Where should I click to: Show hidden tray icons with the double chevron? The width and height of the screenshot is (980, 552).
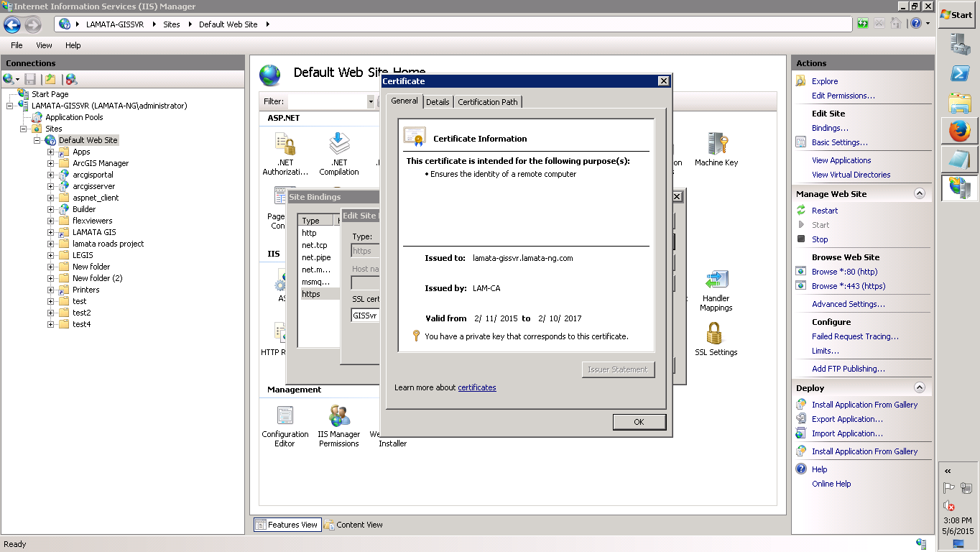click(x=948, y=471)
